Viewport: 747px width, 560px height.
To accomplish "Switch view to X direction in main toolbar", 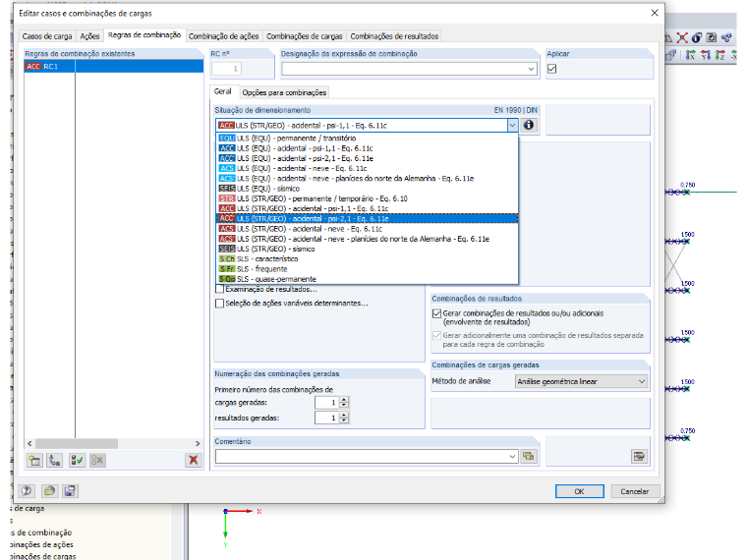I will [690, 55].
